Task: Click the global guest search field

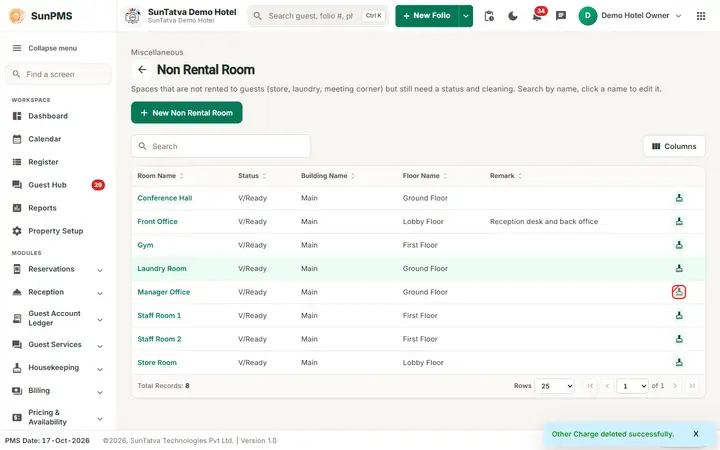Action: click(318, 16)
